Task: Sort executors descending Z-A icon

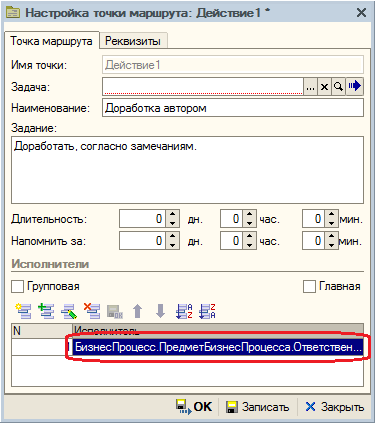Action: point(207,311)
